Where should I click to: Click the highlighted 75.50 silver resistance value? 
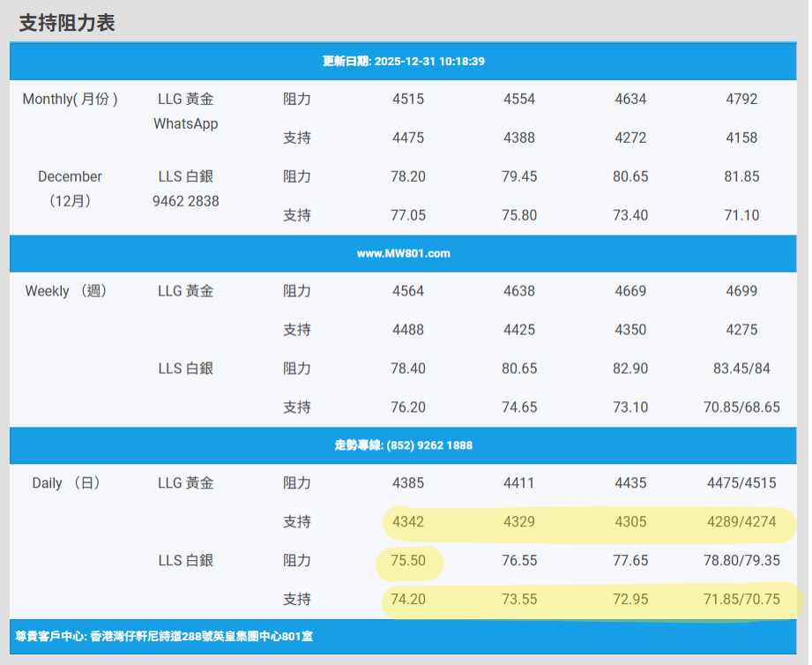point(408,561)
